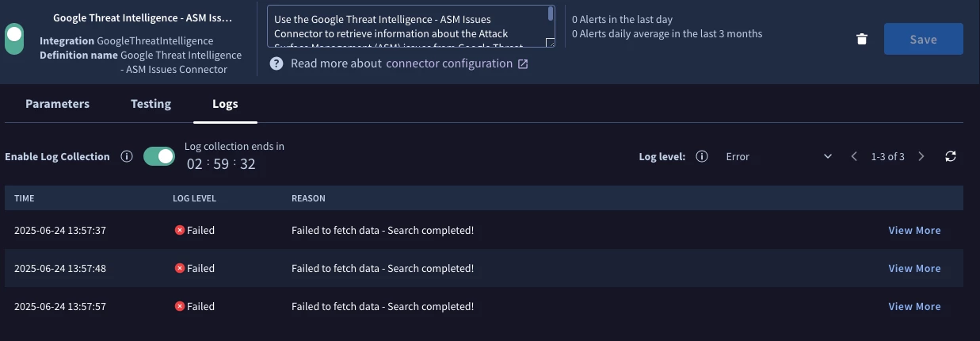Delete connector using the trash icon

[862, 39]
